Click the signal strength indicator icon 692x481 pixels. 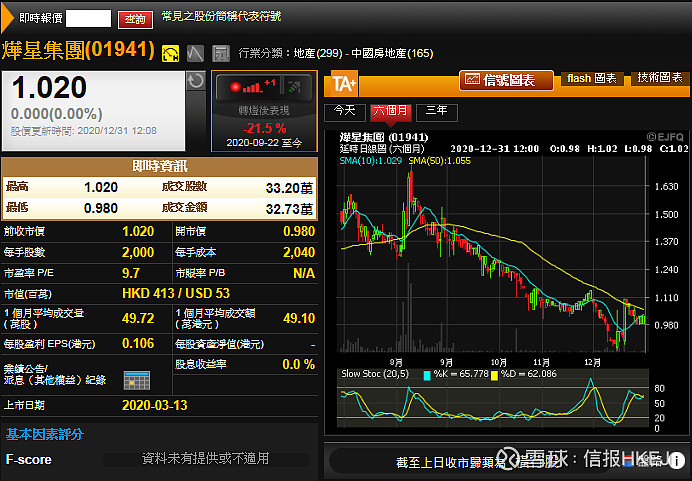[252, 86]
